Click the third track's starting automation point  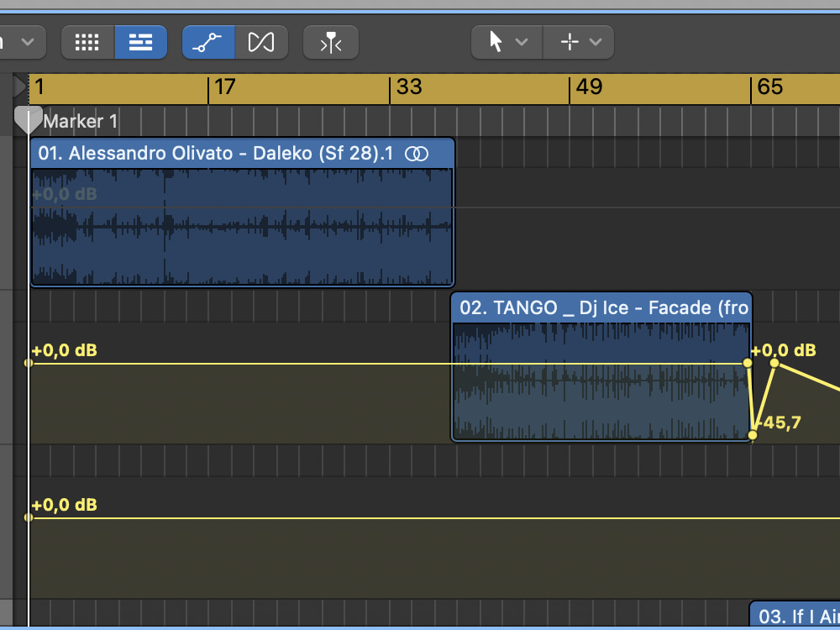click(29, 517)
